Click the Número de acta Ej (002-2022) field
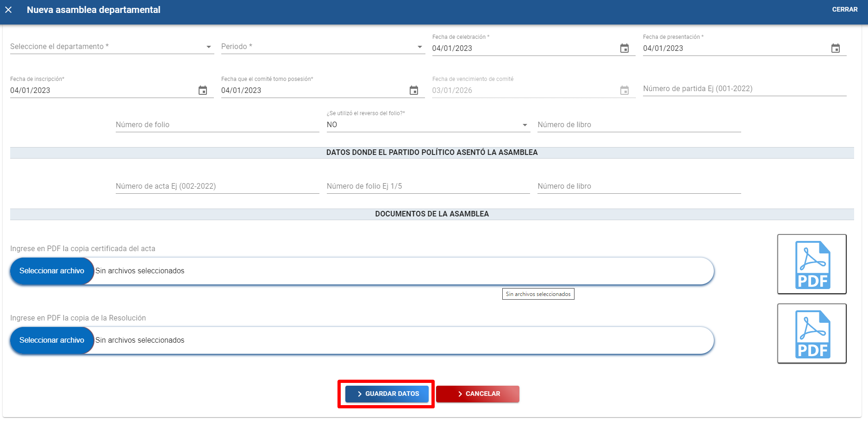The image size is (868, 425). tap(217, 186)
